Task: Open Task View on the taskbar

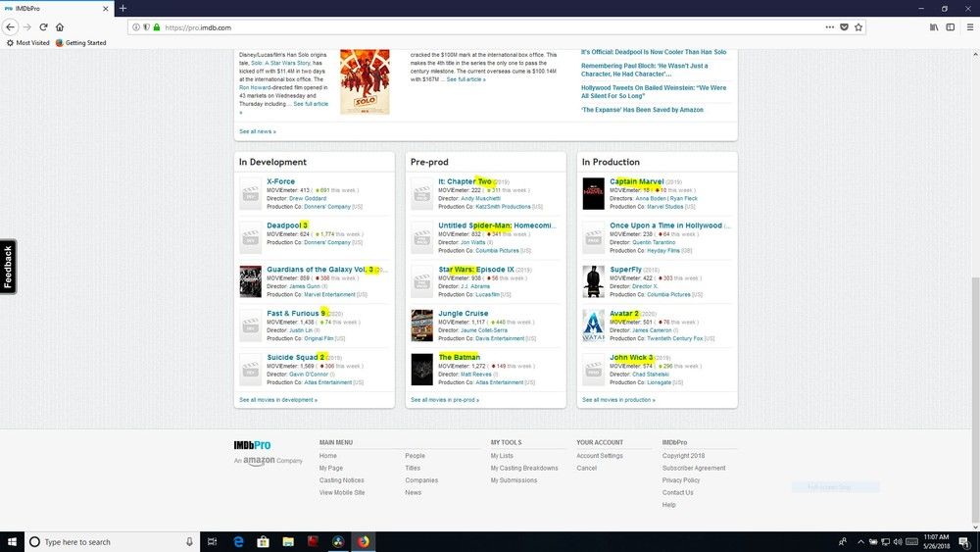Action: (x=212, y=541)
